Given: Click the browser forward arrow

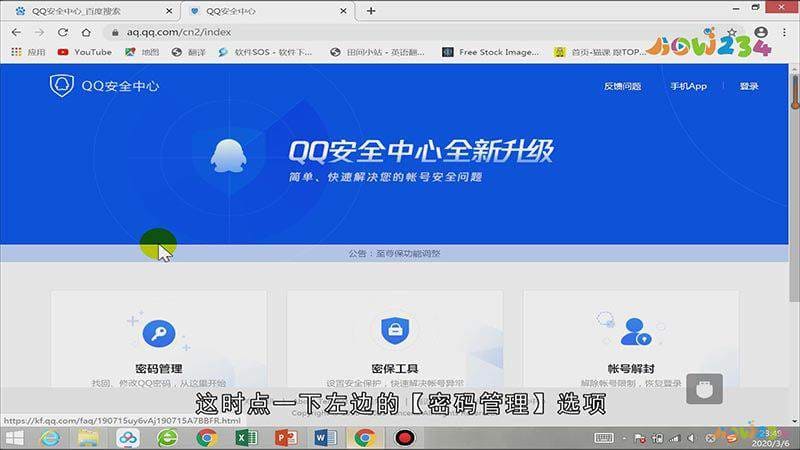Looking at the screenshot, I should (x=39, y=32).
